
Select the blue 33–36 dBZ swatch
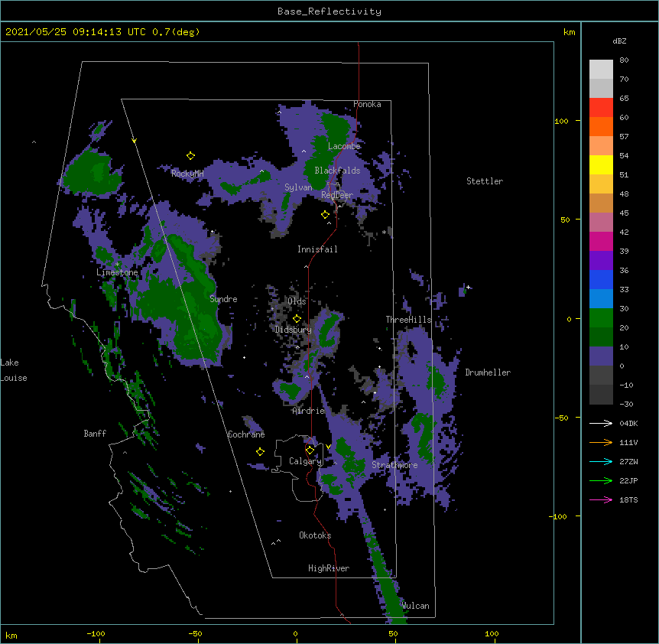click(x=601, y=279)
